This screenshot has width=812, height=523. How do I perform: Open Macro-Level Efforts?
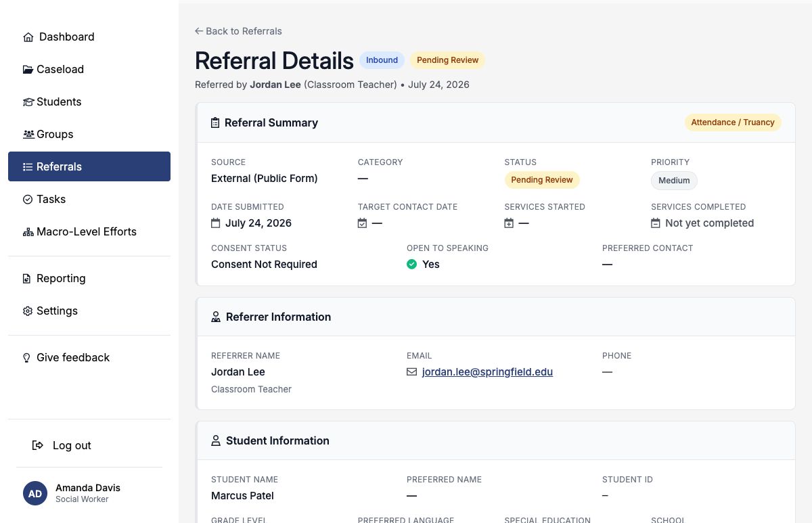click(x=89, y=231)
